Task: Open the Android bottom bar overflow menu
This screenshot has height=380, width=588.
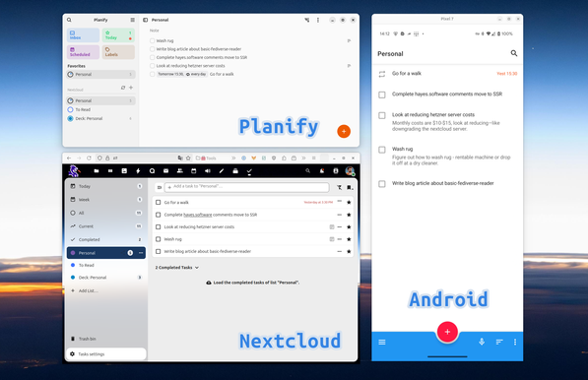Action: 515,343
